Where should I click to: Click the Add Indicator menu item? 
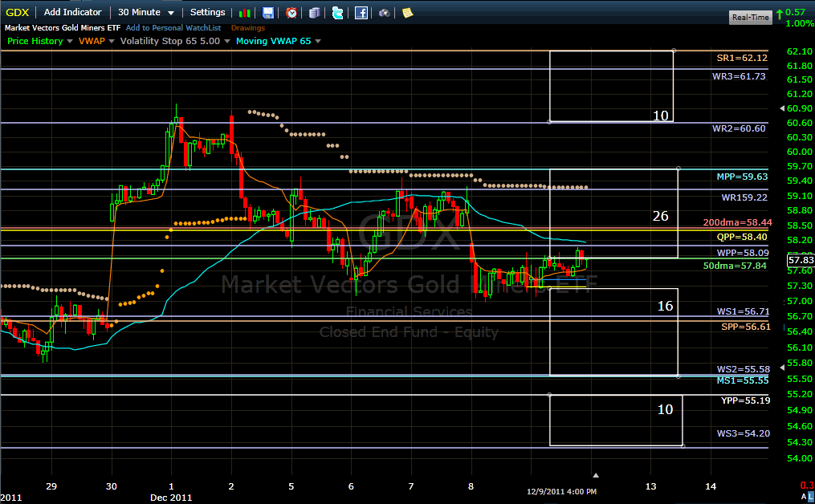(x=73, y=12)
